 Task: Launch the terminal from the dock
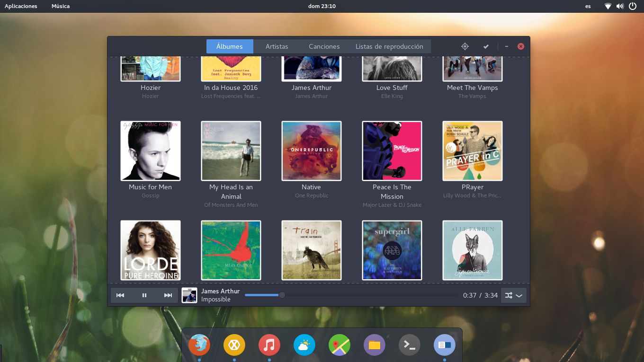click(410, 345)
